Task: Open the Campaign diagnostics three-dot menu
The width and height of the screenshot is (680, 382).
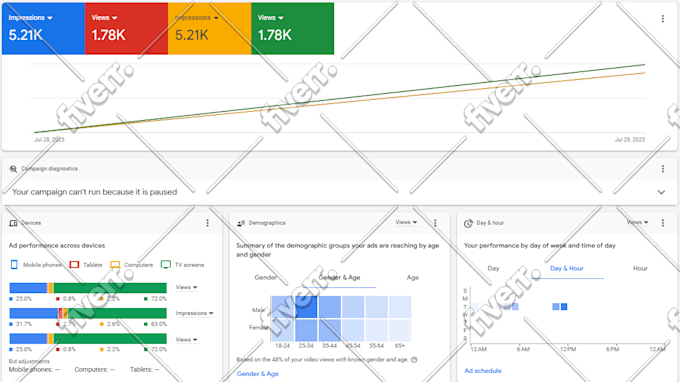Action: pos(663,169)
